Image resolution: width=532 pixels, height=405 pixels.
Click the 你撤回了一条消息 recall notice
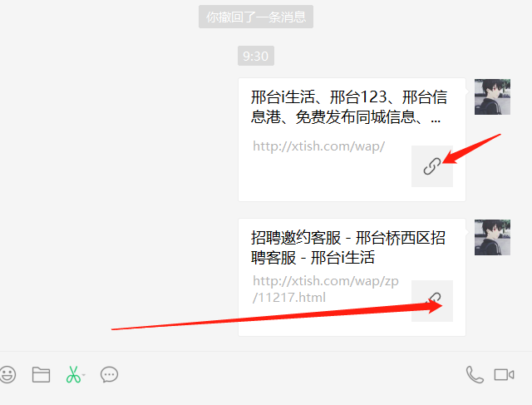[256, 17]
